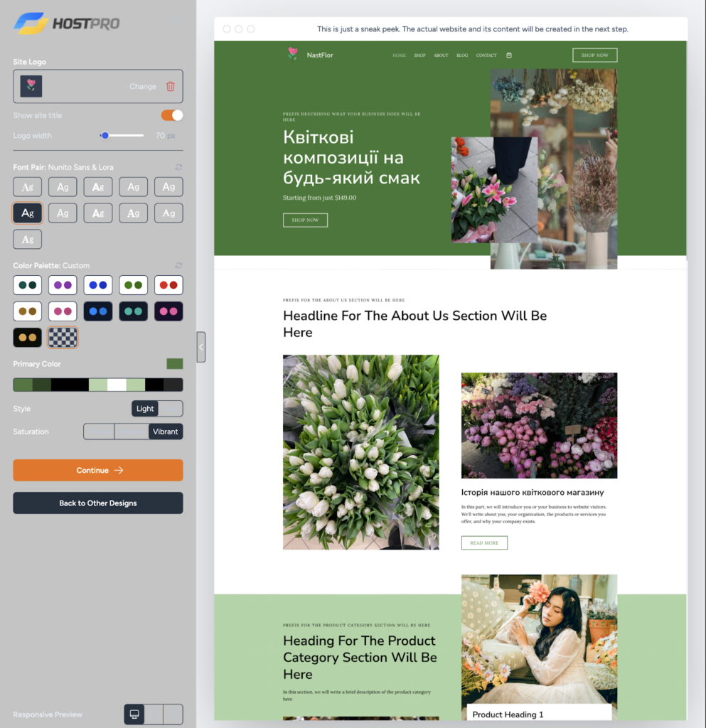
Task: Click the white tulips bouquet image
Action: point(360,452)
